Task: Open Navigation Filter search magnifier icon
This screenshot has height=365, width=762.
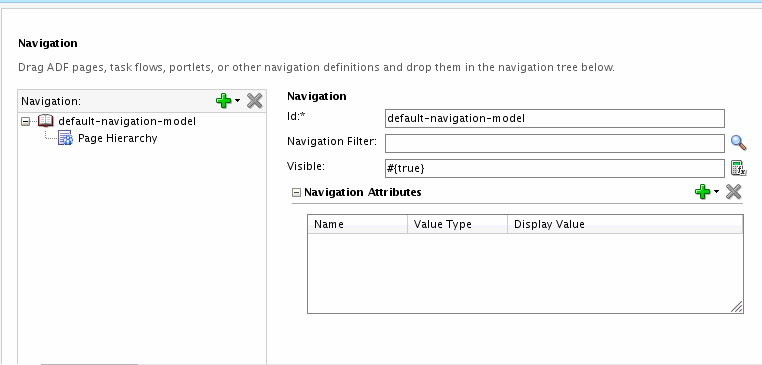Action: coord(739,143)
